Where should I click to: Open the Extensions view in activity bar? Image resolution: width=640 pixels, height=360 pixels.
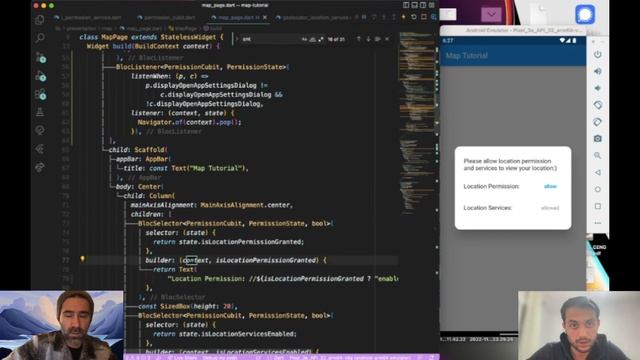40,94
